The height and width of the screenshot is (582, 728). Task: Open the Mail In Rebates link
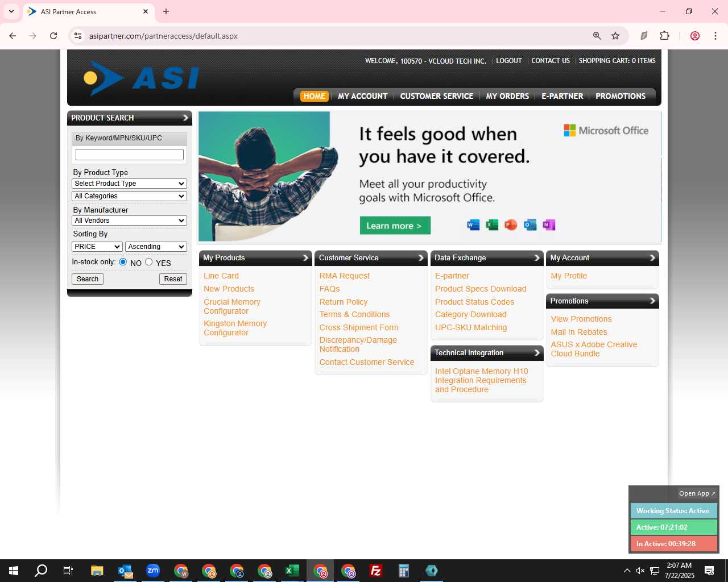click(x=579, y=332)
